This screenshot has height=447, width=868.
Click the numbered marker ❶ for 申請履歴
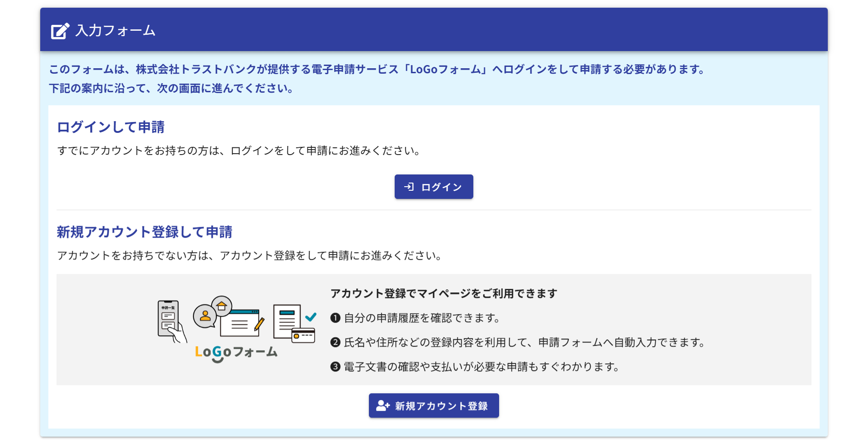click(x=335, y=318)
